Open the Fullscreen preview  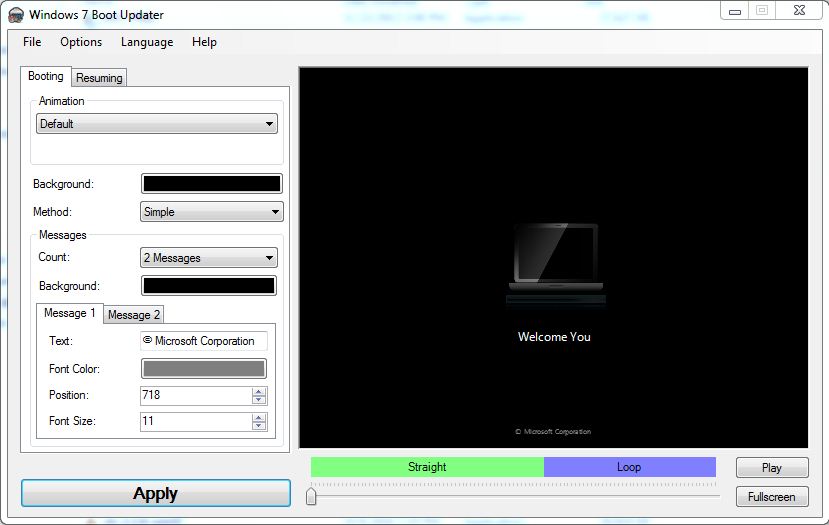pos(772,496)
